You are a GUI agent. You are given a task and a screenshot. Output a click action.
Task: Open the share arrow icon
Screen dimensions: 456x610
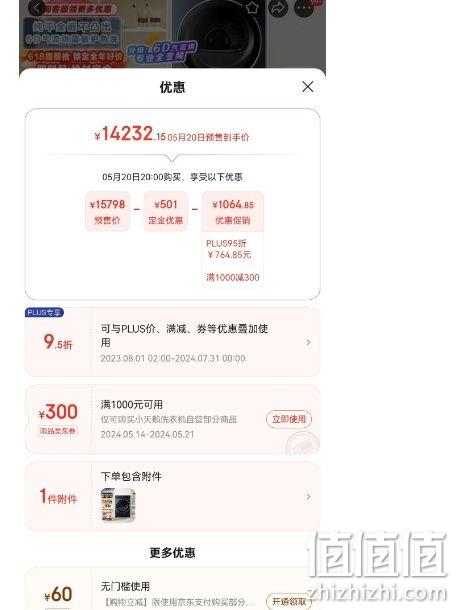click(x=278, y=8)
